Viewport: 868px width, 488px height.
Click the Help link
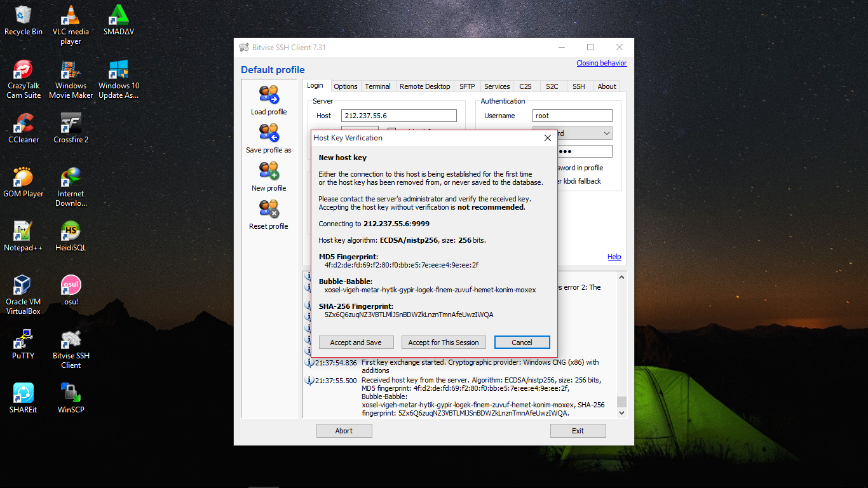[x=614, y=257]
